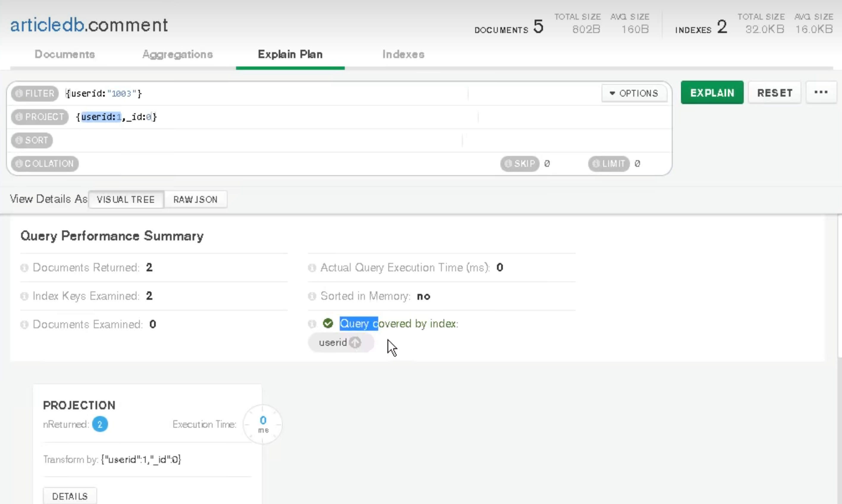The image size is (842, 504).
Task: Click info icon next to Actual Query Execution Time
Action: [312, 268]
